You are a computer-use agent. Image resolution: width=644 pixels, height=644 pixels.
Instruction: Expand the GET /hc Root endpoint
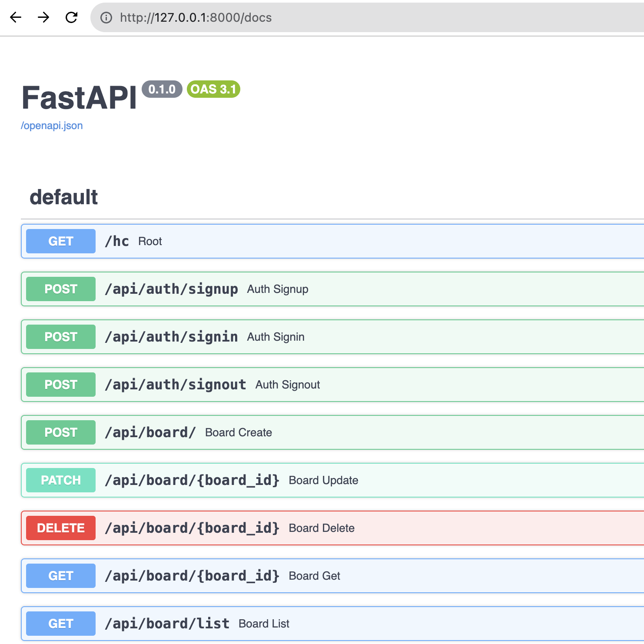click(332, 241)
